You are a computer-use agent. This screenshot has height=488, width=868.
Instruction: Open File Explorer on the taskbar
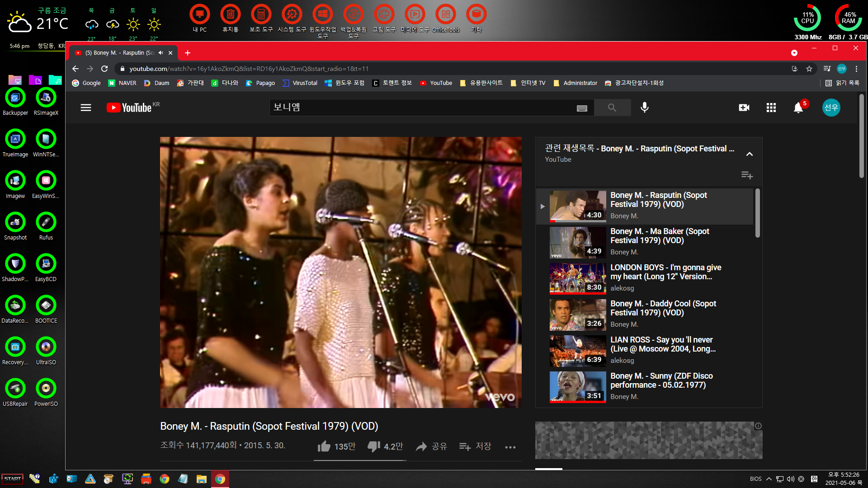point(201,479)
